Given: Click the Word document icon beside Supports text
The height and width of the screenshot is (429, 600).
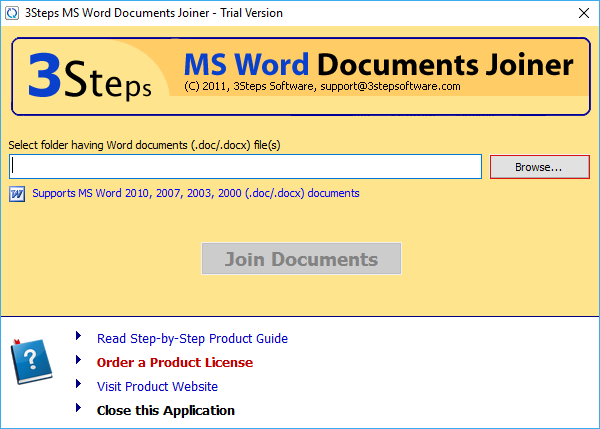Looking at the screenshot, I should pyautogui.click(x=17, y=194).
